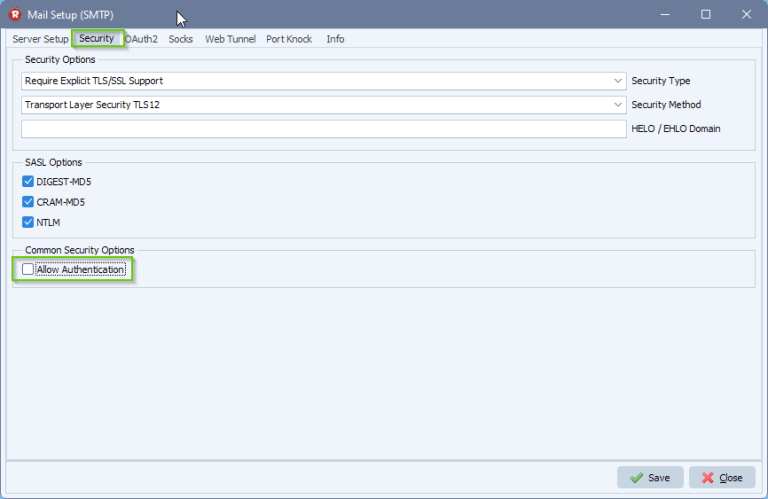Save the mail setup settings
768x499 pixels.
650,477
